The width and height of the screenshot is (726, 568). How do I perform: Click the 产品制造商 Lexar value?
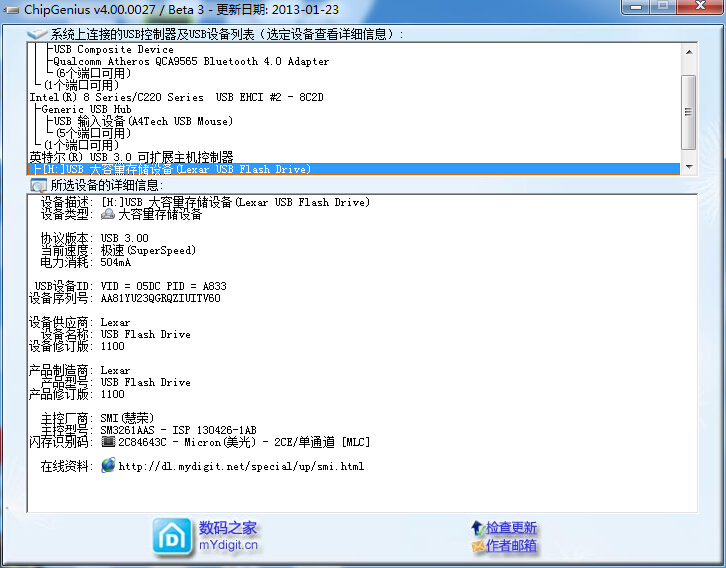(115, 370)
